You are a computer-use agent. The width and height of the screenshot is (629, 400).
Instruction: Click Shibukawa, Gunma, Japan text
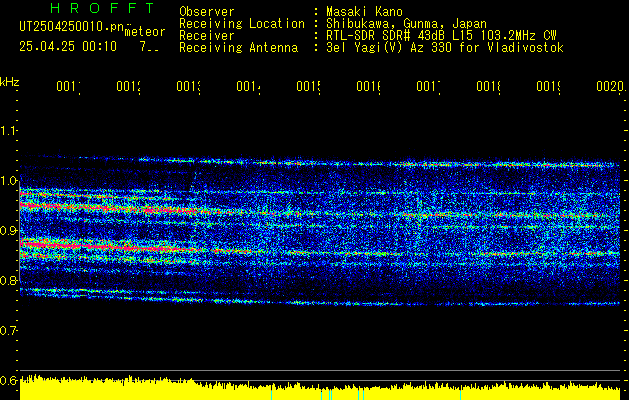coord(406,24)
